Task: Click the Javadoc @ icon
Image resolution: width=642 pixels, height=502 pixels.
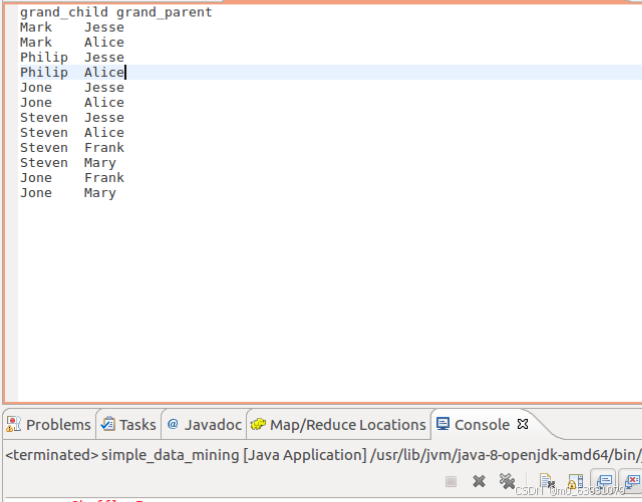Action: (173, 424)
